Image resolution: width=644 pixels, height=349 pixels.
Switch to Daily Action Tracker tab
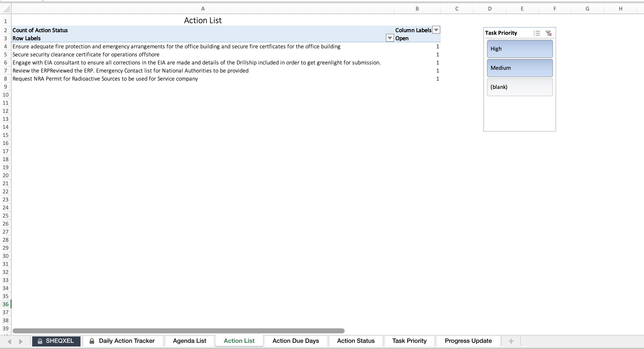tap(124, 341)
